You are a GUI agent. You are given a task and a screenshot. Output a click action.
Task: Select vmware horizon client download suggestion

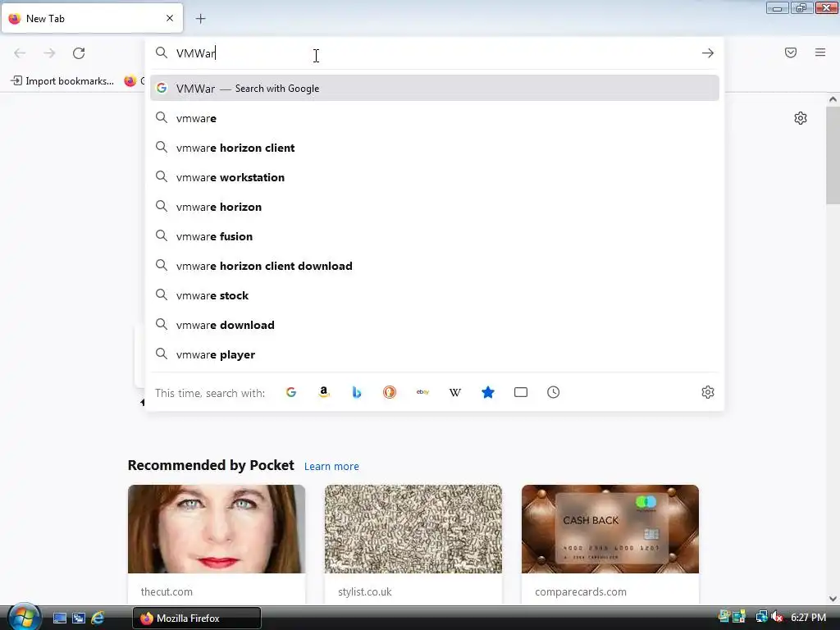point(435,266)
